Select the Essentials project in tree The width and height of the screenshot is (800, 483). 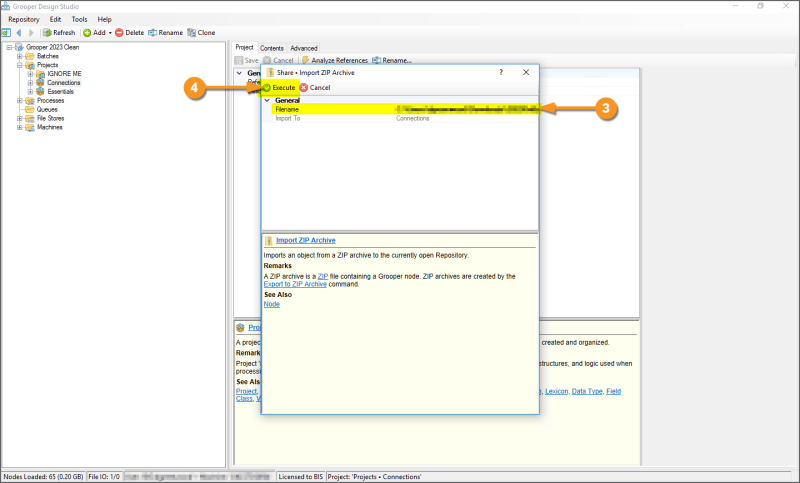[61, 91]
